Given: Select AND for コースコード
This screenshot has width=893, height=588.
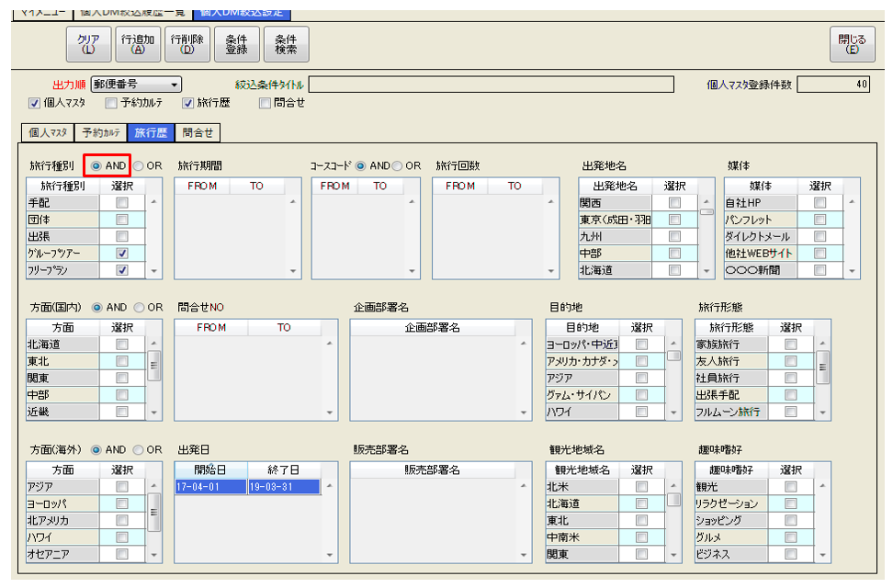Looking at the screenshot, I should point(360,165).
